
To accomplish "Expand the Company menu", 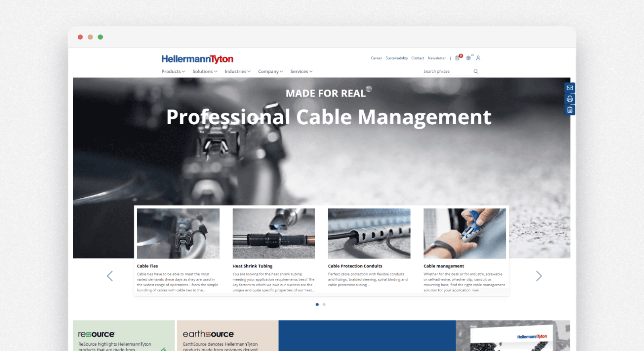I will pos(270,71).
